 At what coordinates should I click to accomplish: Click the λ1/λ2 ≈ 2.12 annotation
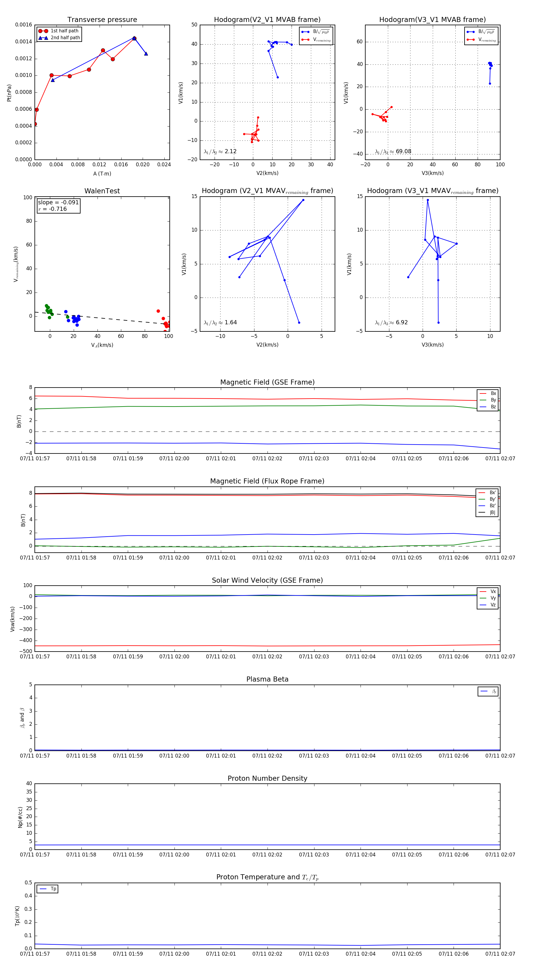pyautogui.click(x=220, y=151)
